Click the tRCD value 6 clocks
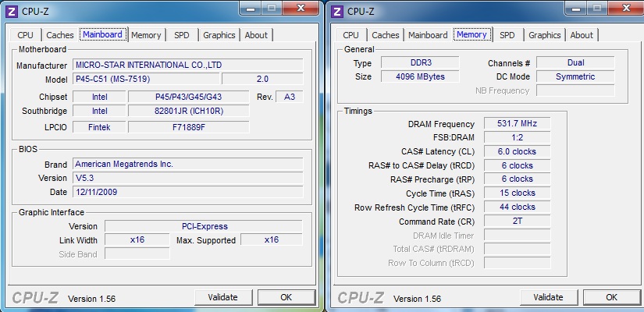Viewport: 644px width, 312px height. [517, 165]
